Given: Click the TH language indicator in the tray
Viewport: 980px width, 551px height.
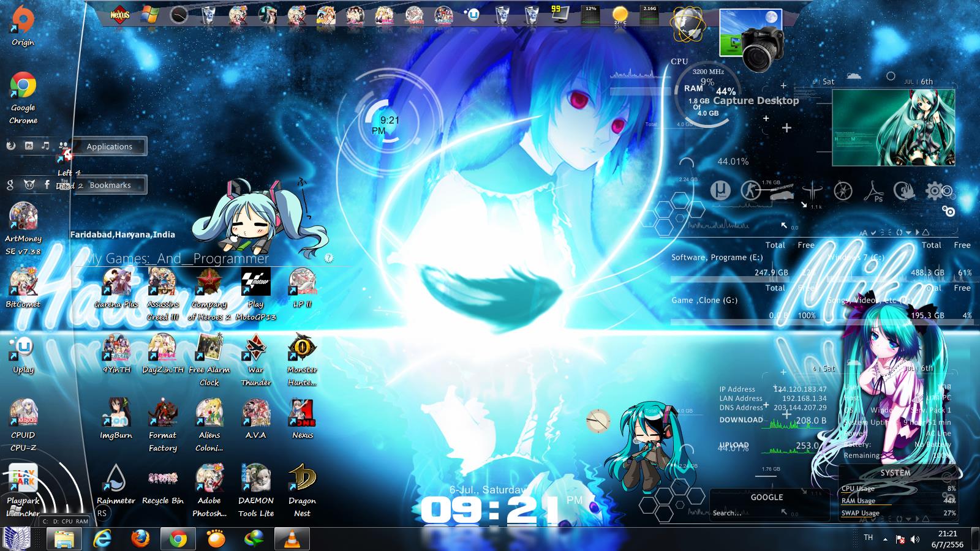Looking at the screenshot, I should [869, 538].
